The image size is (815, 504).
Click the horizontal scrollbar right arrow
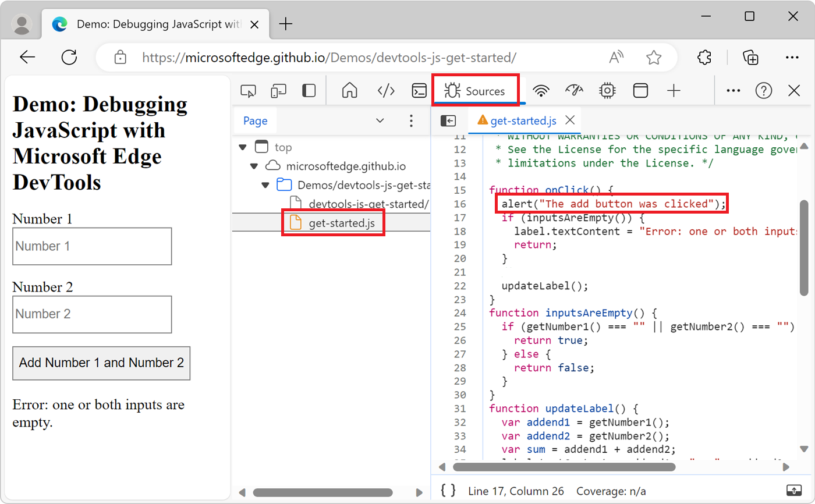pos(785,466)
